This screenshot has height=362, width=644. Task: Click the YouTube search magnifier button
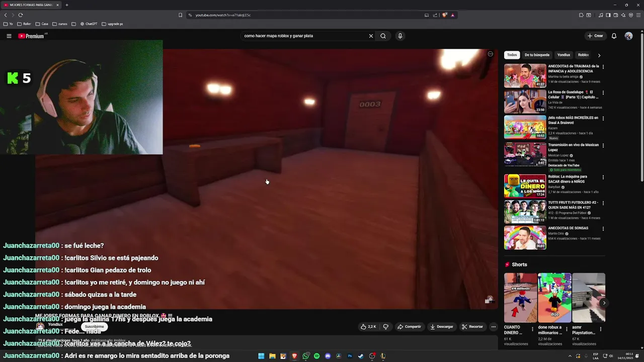click(x=383, y=36)
